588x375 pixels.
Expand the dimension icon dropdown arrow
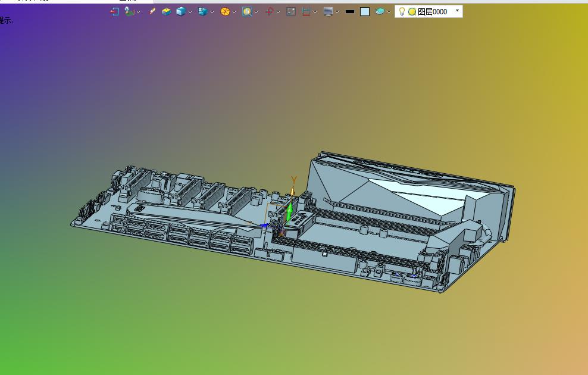pos(315,12)
